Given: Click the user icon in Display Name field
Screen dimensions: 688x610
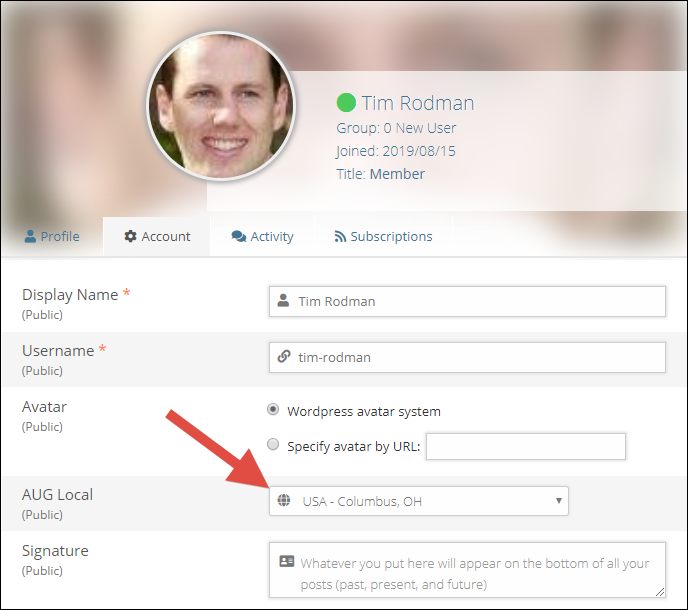Looking at the screenshot, I should (x=283, y=301).
